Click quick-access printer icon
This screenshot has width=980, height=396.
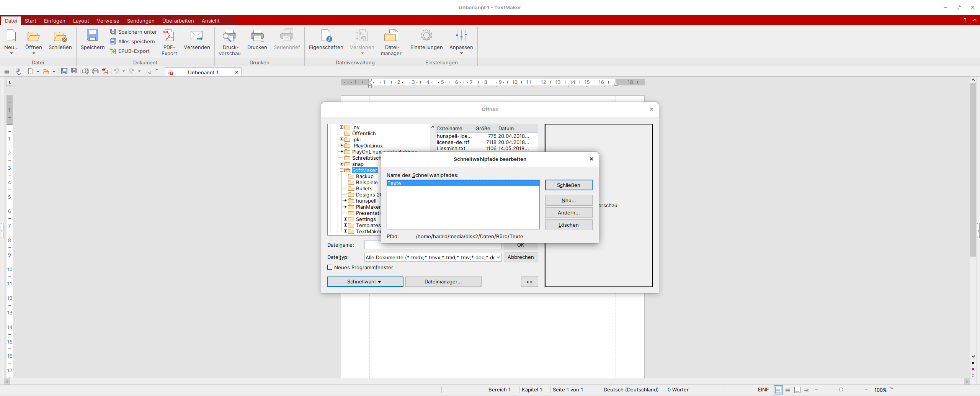[x=95, y=72]
